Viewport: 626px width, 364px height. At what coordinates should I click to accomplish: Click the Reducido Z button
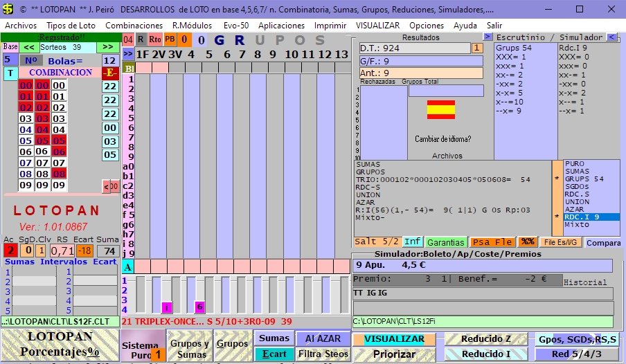pos(486,339)
